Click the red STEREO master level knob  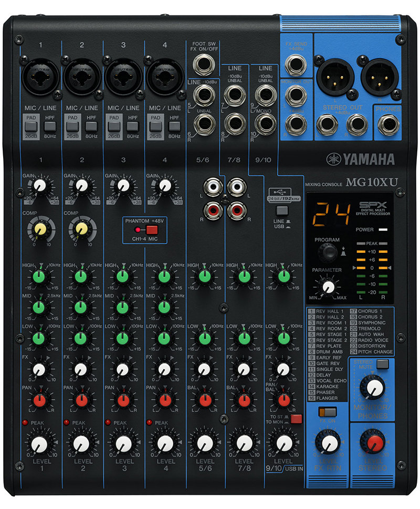pos(374,442)
